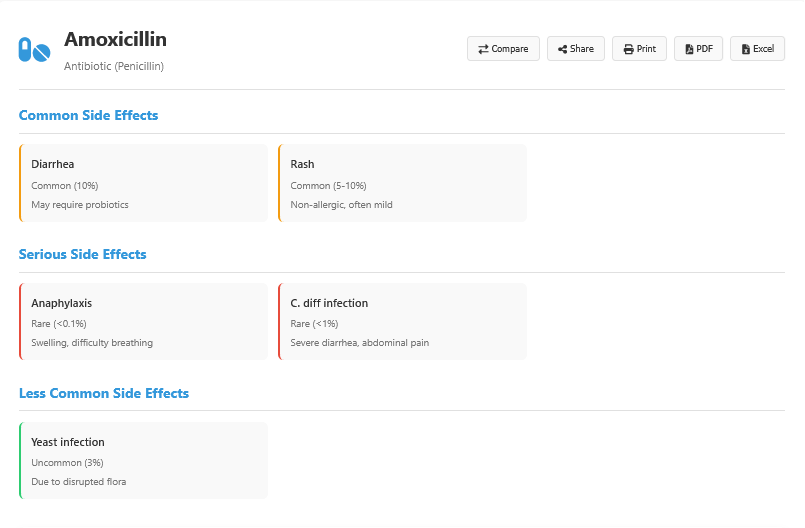Screen dimensions: 805x528
Task: Click 'Severe diarrhea, abdominal pain' description
Action: pos(359,343)
